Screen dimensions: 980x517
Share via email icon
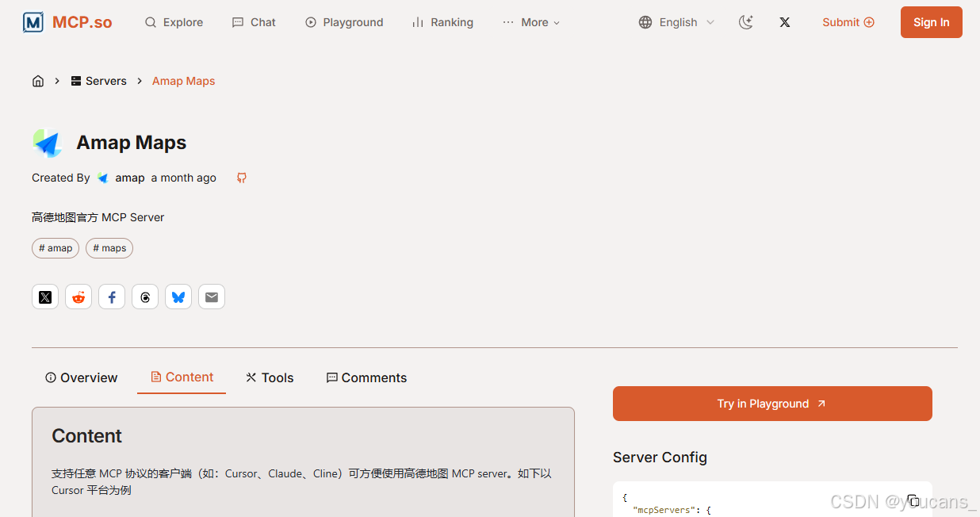point(212,297)
